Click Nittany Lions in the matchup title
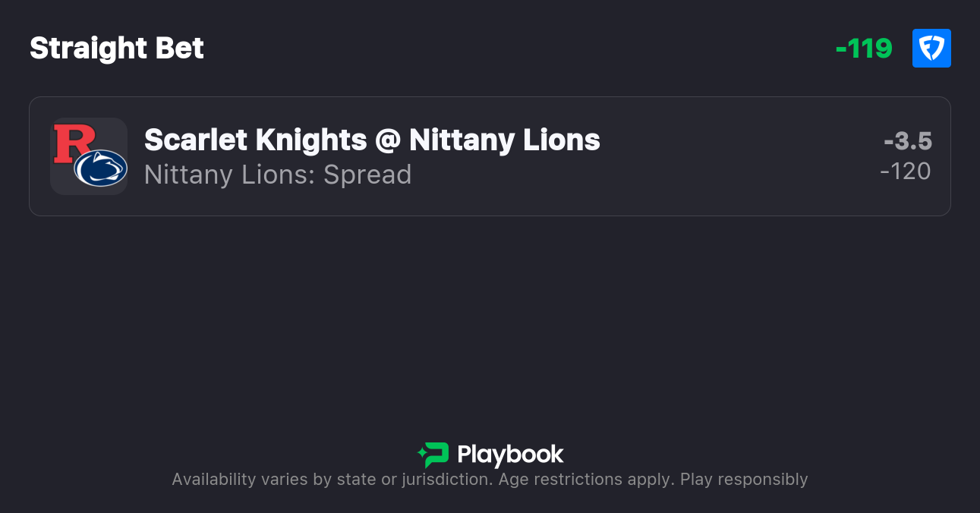Viewport: 980px width, 513px height. [x=505, y=140]
